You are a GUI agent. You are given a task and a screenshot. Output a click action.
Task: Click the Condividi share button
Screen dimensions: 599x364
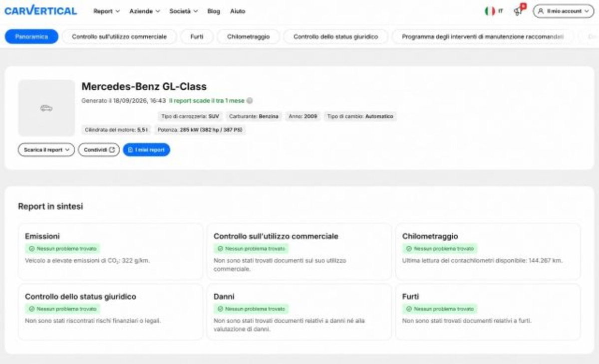[99, 150]
